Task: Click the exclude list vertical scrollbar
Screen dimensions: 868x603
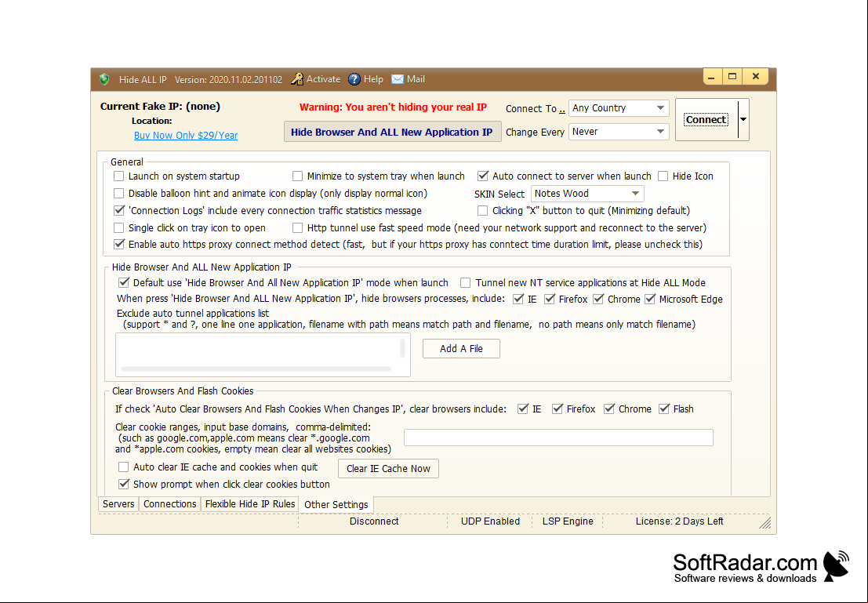Action: point(402,348)
